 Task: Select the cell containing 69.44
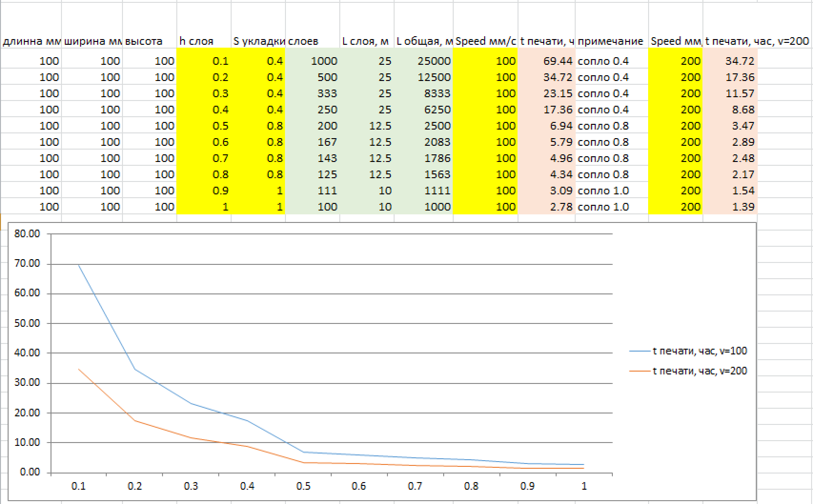[546, 61]
